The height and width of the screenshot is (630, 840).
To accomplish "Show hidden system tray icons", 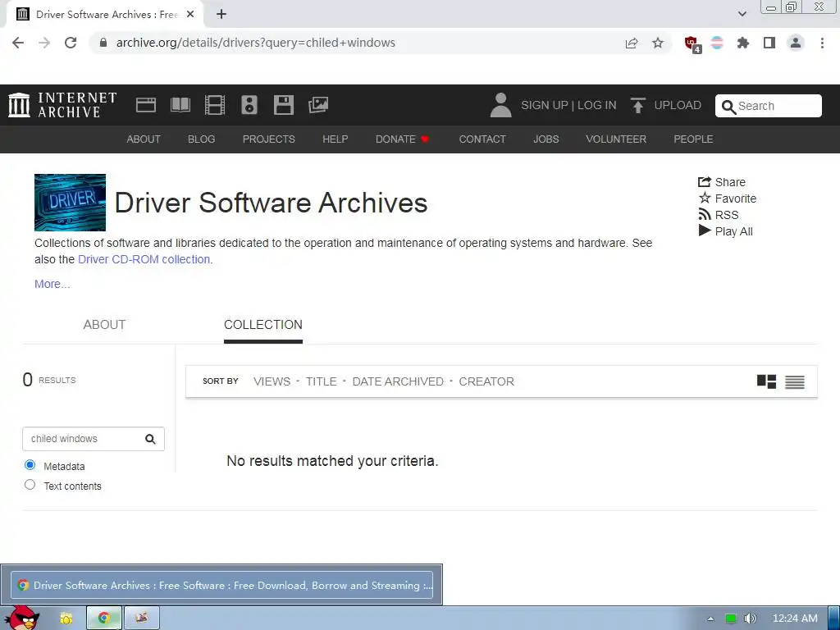I will click(x=711, y=619).
